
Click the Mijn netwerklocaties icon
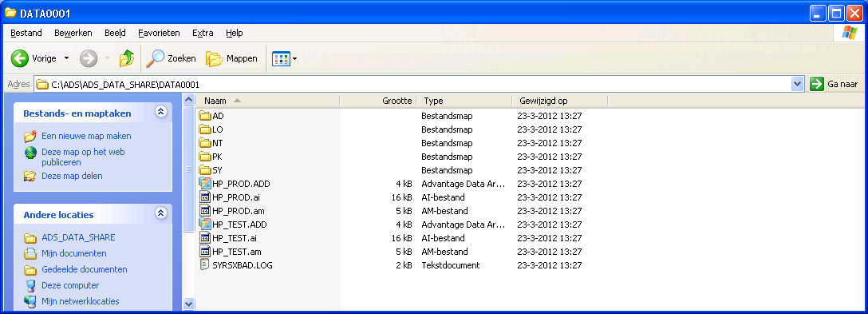(30, 302)
